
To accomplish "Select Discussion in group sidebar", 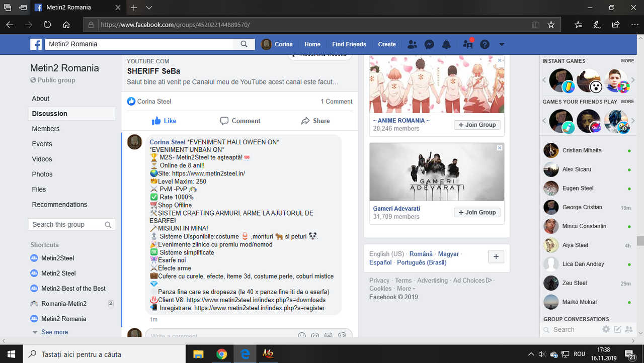I will coord(72,114).
